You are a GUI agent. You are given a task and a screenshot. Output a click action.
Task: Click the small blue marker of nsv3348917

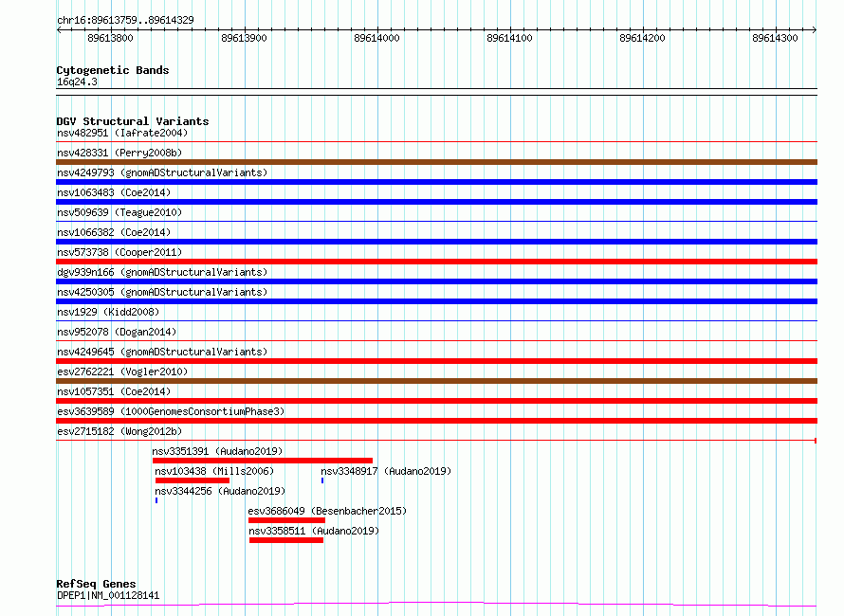[322, 480]
